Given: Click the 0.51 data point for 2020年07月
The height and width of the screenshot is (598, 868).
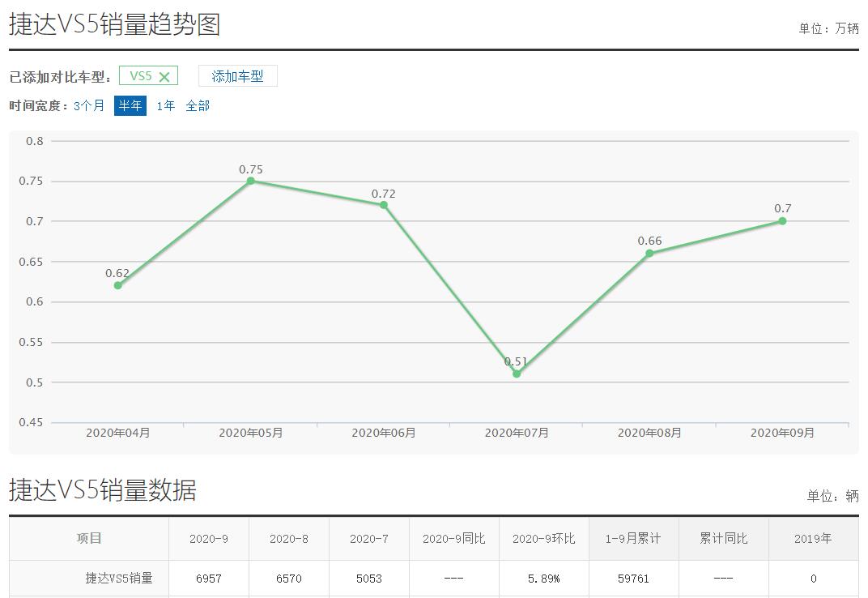Looking at the screenshot, I should 517,374.
